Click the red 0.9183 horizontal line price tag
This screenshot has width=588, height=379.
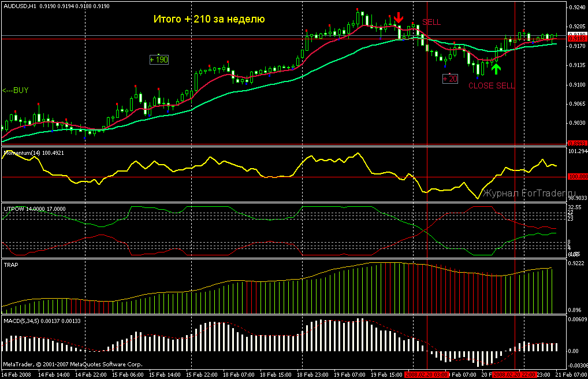tap(577, 39)
